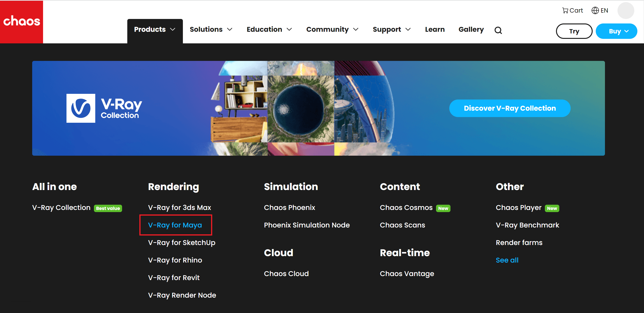Viewport: 644px width, 313px height.
Task: Click See all products link
Action: pyautogui.click(x=507, y=260)
